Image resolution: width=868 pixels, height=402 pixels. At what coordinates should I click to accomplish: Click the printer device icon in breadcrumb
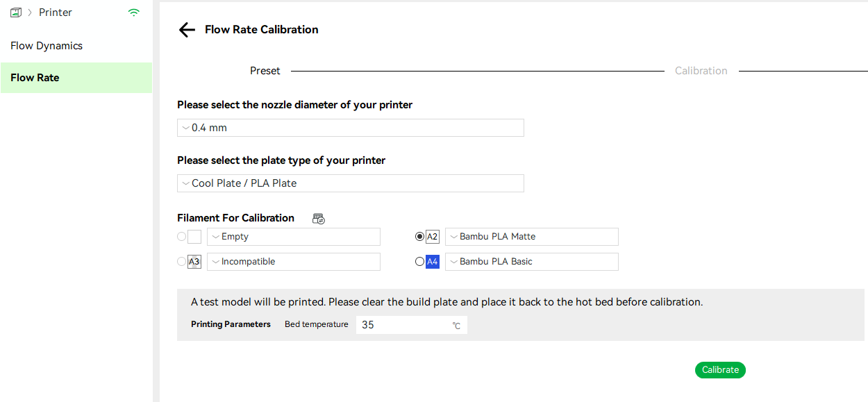tap(16, 12)
